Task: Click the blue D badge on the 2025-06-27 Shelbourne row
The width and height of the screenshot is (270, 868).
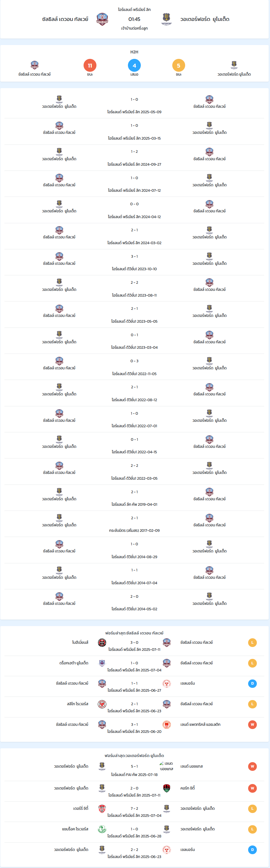Action: click(253, 683)
